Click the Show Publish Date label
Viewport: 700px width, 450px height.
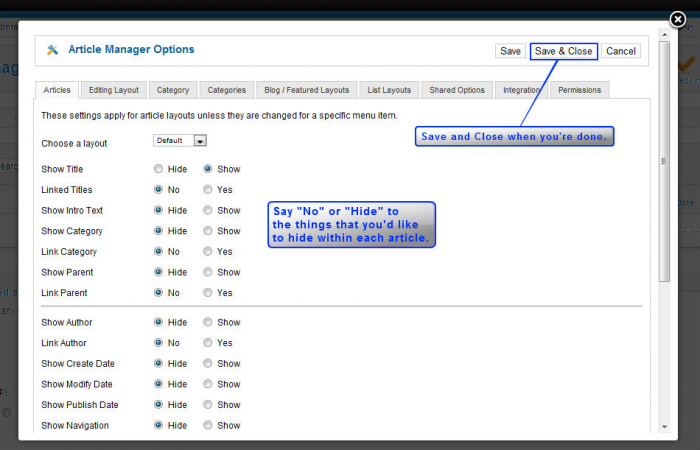point(79,405)
